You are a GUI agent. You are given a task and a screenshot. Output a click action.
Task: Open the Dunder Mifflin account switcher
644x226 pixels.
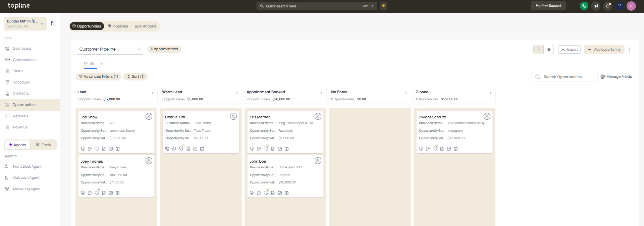coord(25,24)
